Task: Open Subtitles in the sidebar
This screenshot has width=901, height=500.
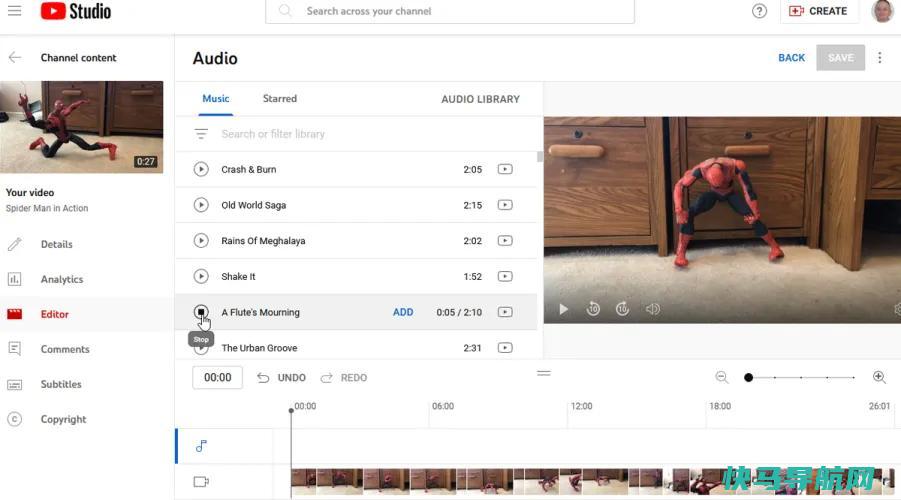Action: [x=61, y=384]
